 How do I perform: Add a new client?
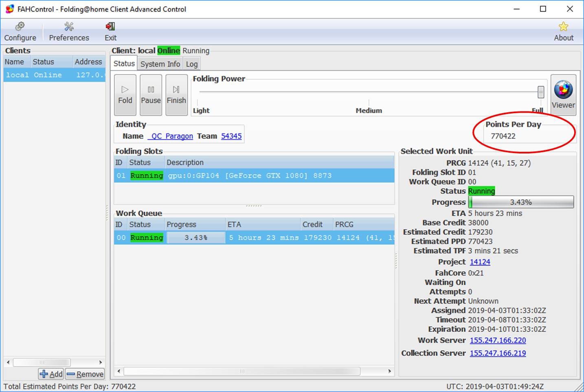[x=51, y=374]
